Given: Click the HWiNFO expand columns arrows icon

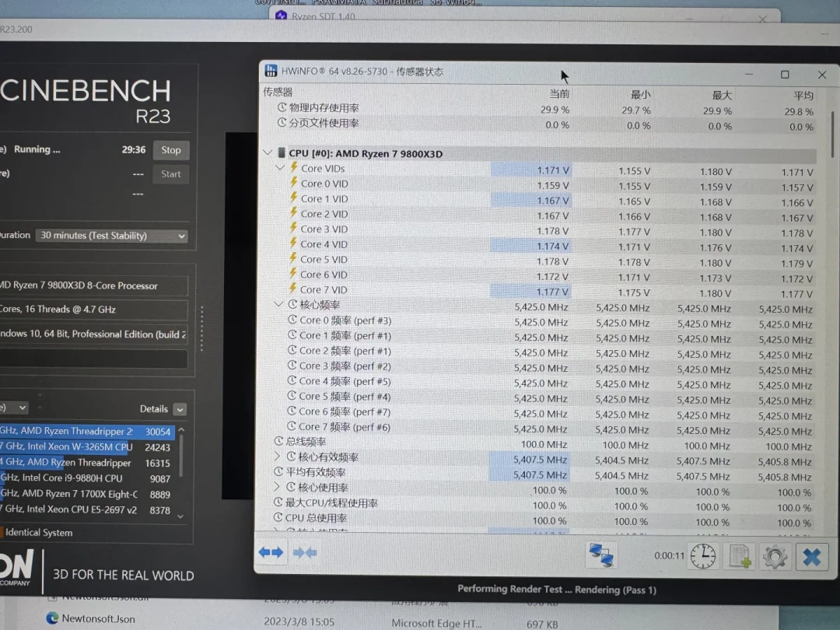Looking at the screenshot, I should [x=271, y=552].
